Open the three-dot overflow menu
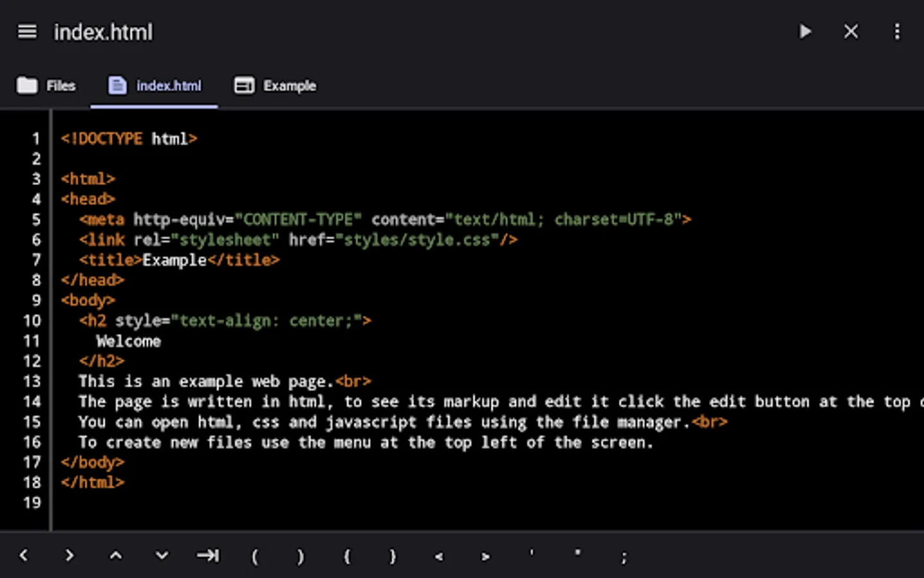 click(x=897, y=31)
